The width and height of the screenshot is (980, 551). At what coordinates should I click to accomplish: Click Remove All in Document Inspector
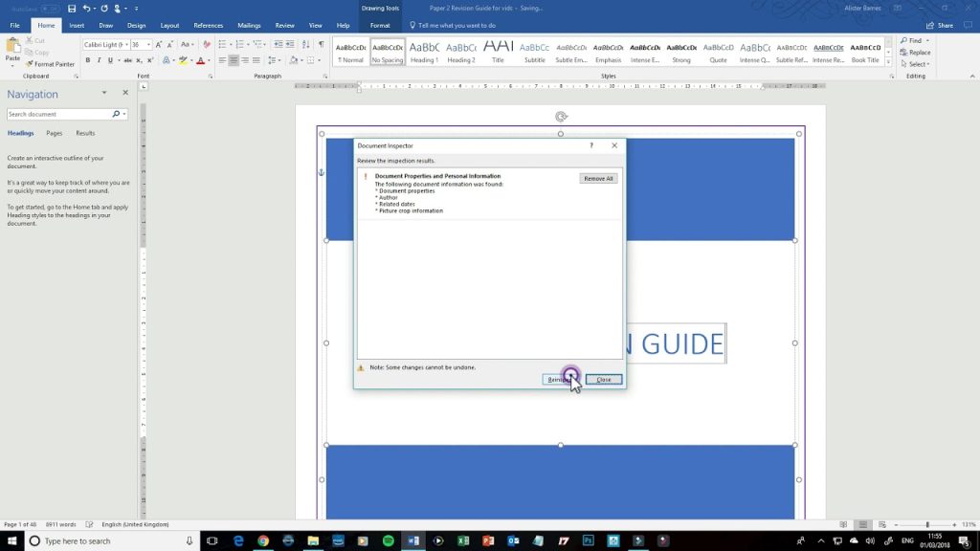click(x=598, y=179)
